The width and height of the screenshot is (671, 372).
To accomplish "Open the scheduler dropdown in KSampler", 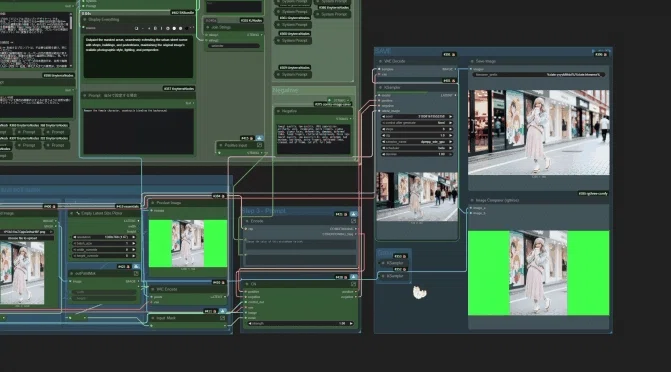I will coord(417,148).
